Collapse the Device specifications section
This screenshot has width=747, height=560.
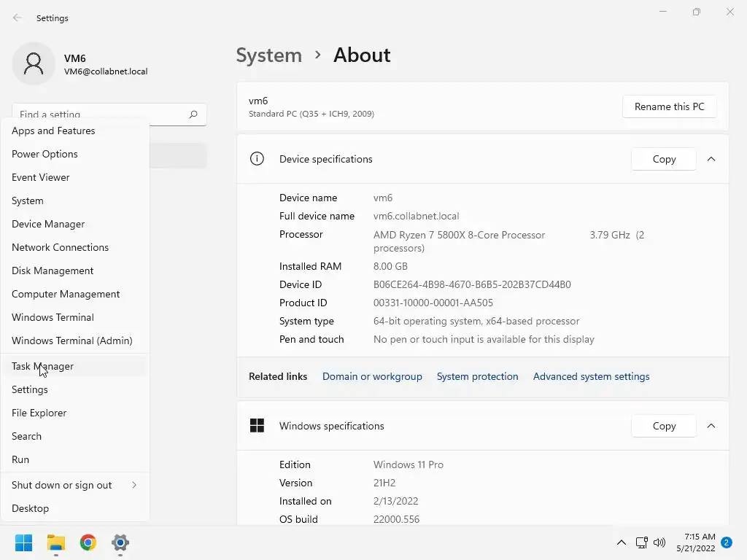tap(711, 159)
